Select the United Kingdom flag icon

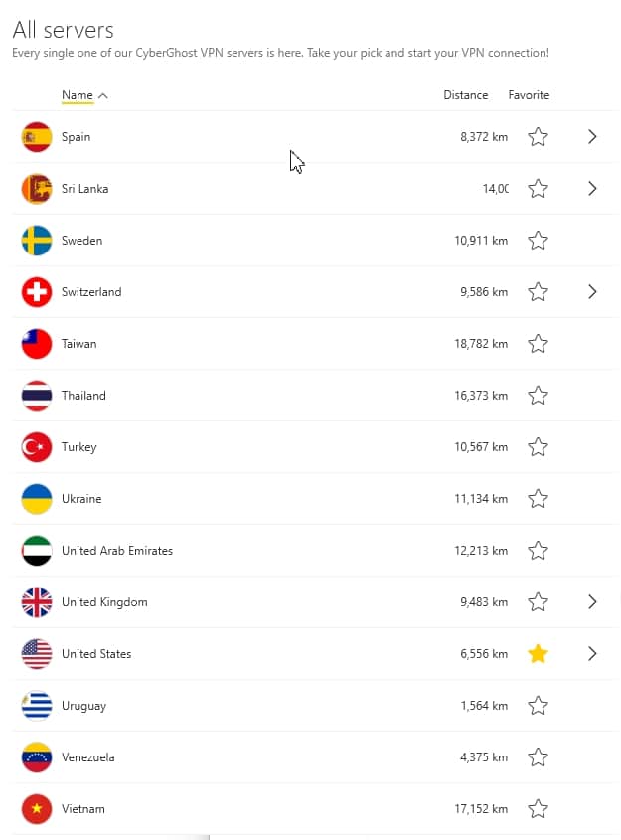click(x=37, y=602)
